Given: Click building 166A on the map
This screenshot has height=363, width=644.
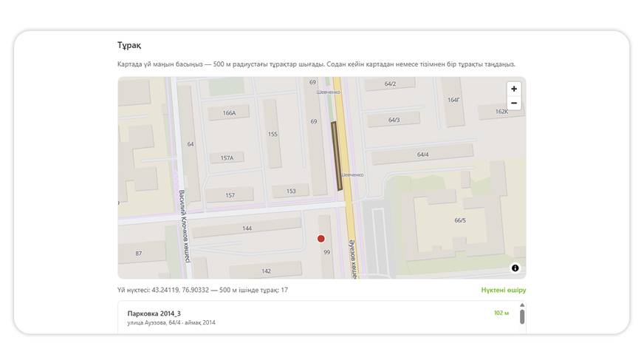Looking at the screenshot, I should (x=229, y=112).
